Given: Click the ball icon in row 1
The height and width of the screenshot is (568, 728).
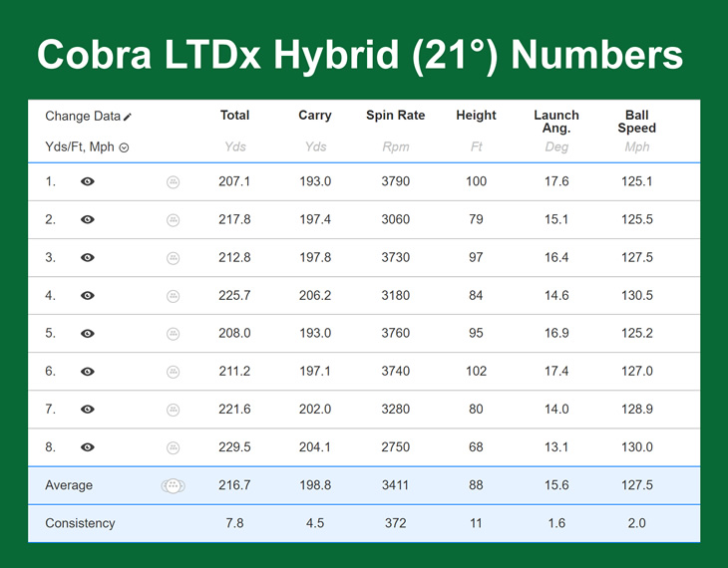Looking at the screenshot, I should (x=174, y=182).
